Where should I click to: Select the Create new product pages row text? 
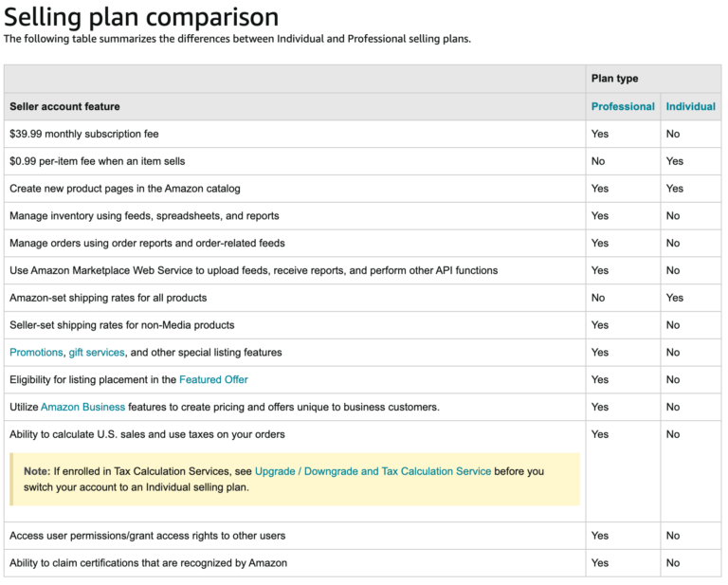124,190
